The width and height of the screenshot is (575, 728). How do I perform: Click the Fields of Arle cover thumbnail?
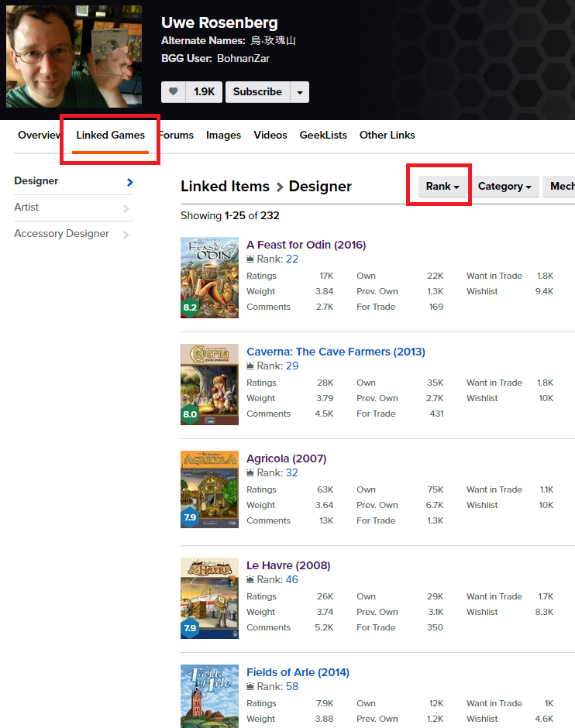coord(209,696)
